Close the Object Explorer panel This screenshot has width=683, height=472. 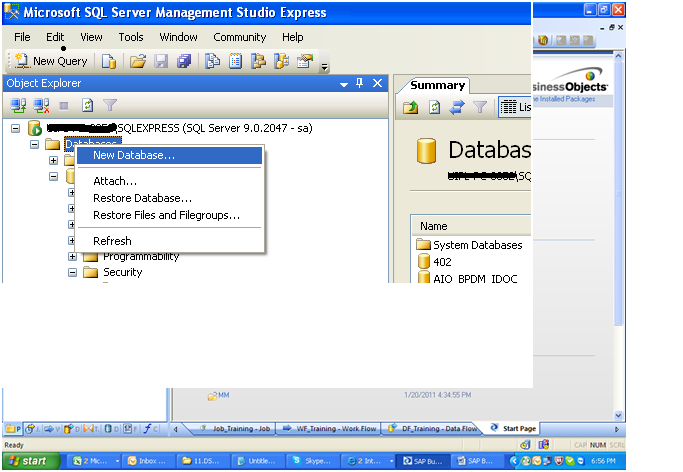[x=378, y=83]
